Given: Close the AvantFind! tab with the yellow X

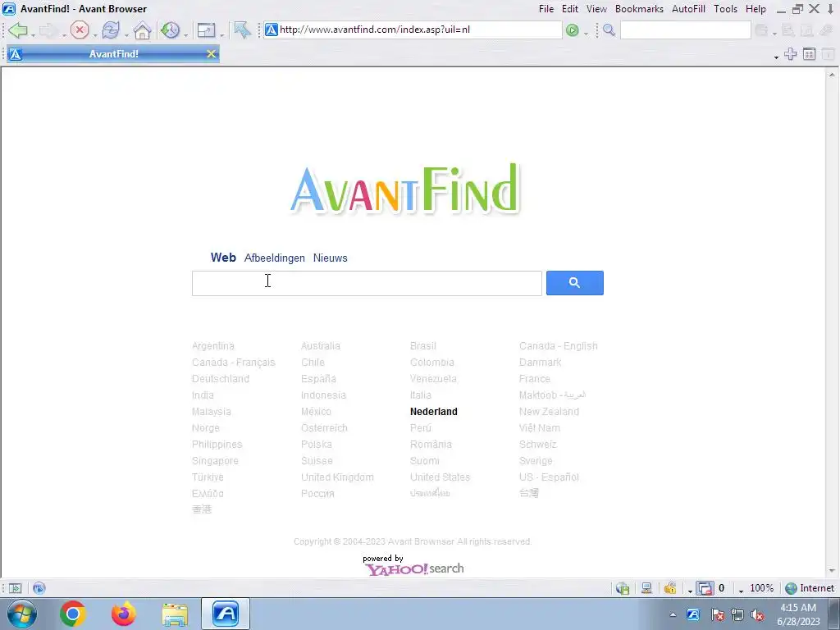Looking at the screenshot, I should tap(211, 54).
